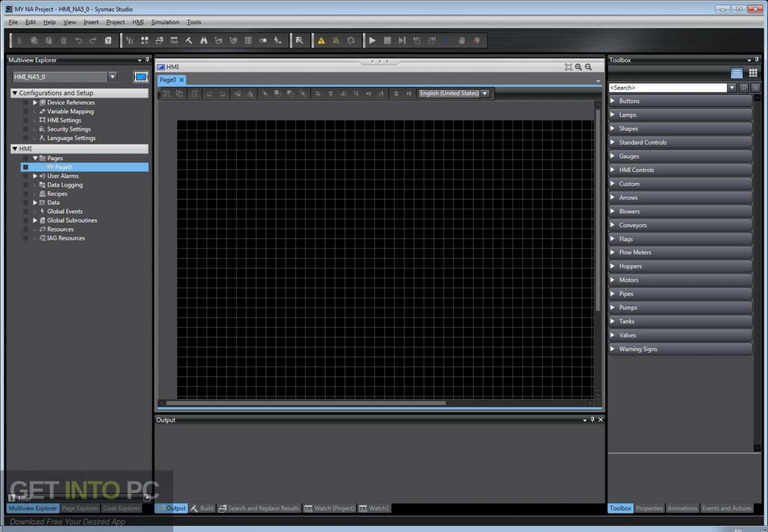Screen dimensions: 768x532
Task: Click the lightning bolt toolbar icon
Action: [x=278, y=40]
